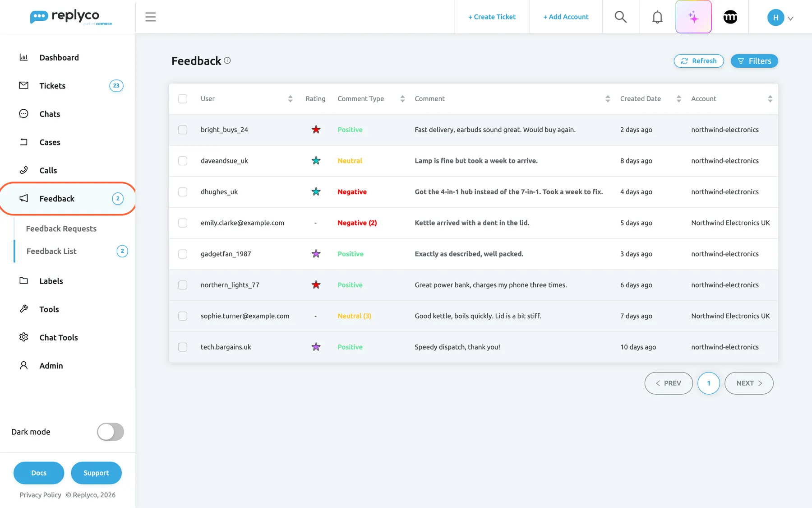
Task: Click the star rating for bright_buys_24
Action: (x=316, y=130)
